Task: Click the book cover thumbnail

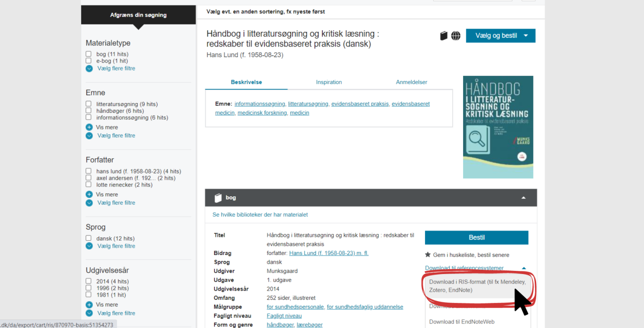Action: (x=498, y=127)
